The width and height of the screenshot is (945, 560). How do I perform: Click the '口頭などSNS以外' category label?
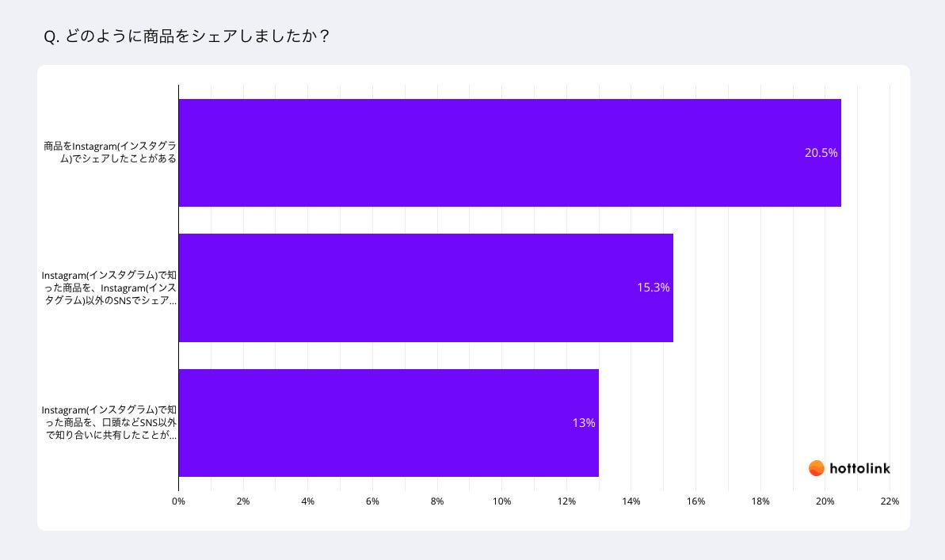(x=109, y=422)
